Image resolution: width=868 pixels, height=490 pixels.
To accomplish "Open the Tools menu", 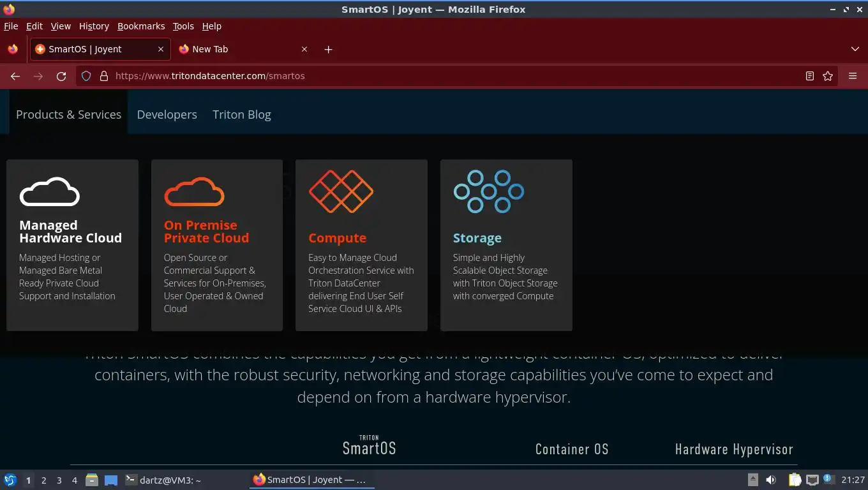I will tap(183, 26).
